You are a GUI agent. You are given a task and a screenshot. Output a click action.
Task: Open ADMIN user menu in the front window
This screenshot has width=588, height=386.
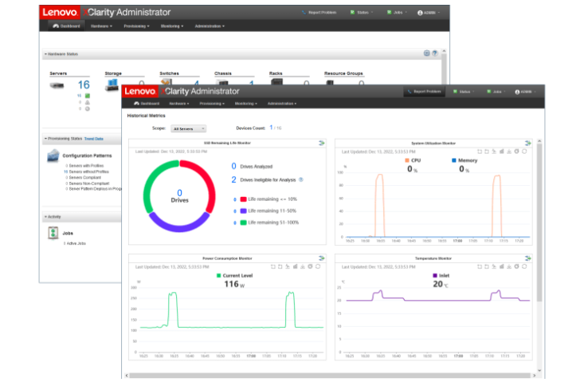point(525,92)
